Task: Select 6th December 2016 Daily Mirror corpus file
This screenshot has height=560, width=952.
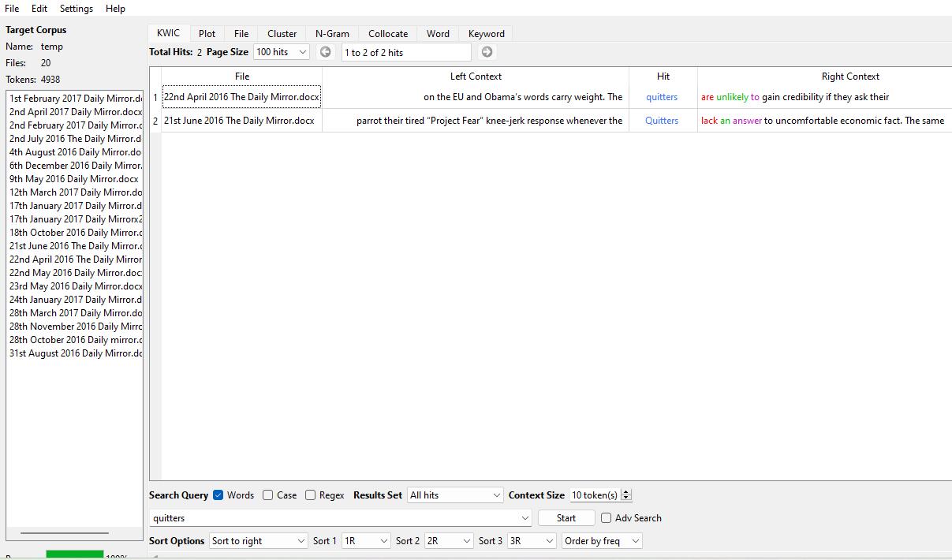Action: pyautogui.click(x=75, y=166)
